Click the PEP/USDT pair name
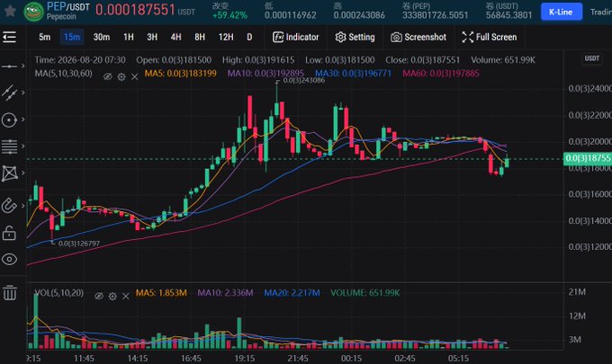The height and width of the screenshot is (364, 612). pyautogui.click(x=68, y=6)
